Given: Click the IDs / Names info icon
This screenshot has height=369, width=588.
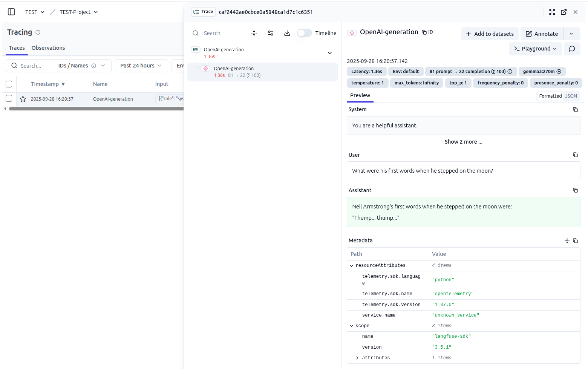Looking at the screenshot, I should point(93,66).
